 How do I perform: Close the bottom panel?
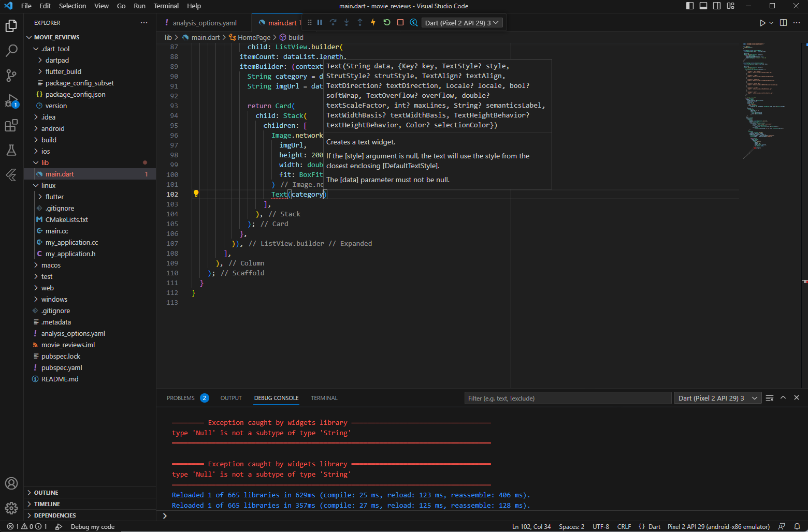797,397
